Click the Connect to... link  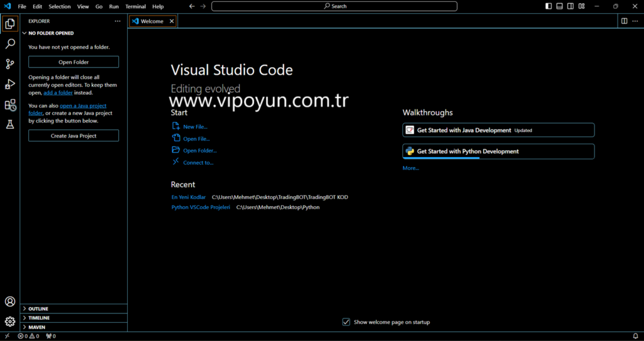tap(198, 163)
